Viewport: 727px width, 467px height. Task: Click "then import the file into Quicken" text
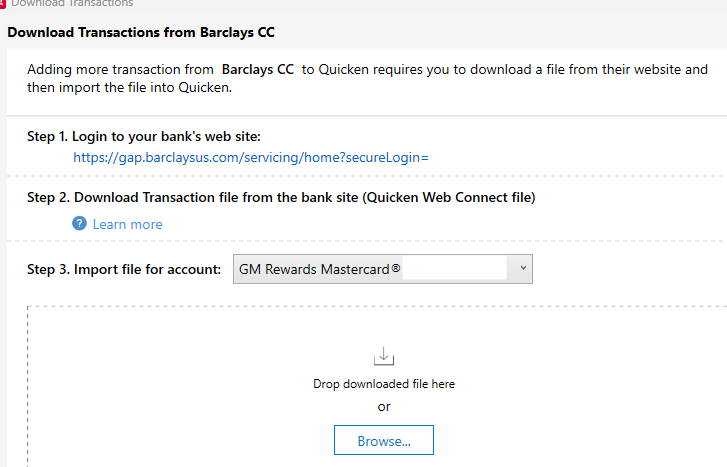(x=129, y=88)
